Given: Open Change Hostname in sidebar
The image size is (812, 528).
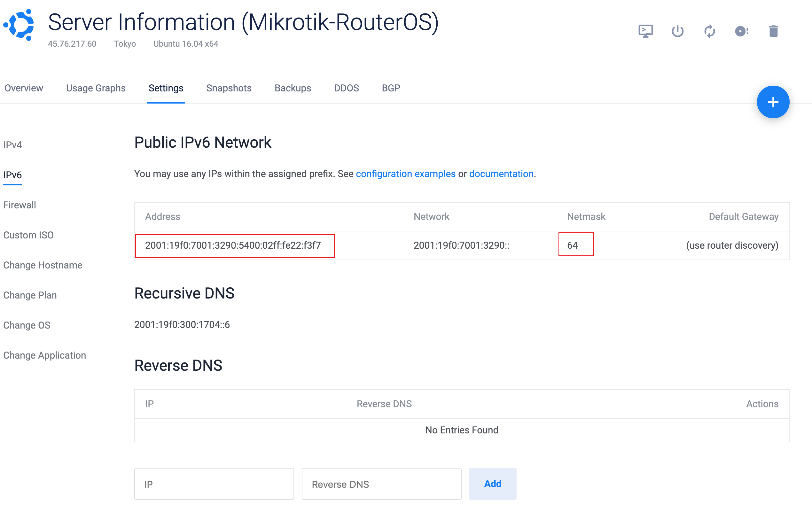Looking at the screenshot, I should coord(43,265).
